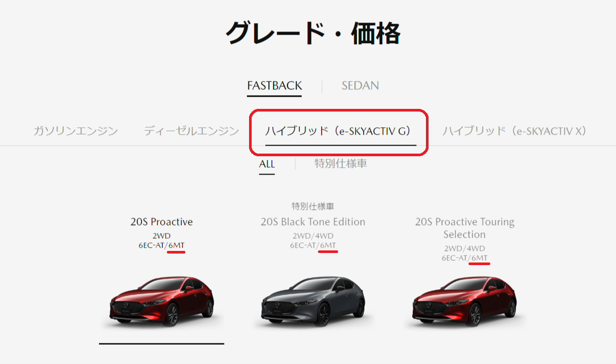
Task: Select the gray Black Tone Edition car image
Action: (313, 301)
